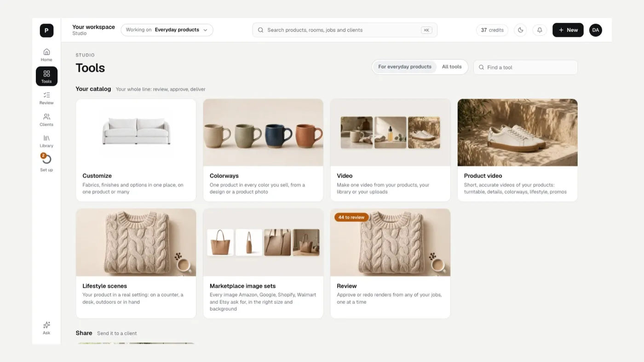
Task: Open the Lifestyle scenes sweater thumbnail
Action: 136,242
